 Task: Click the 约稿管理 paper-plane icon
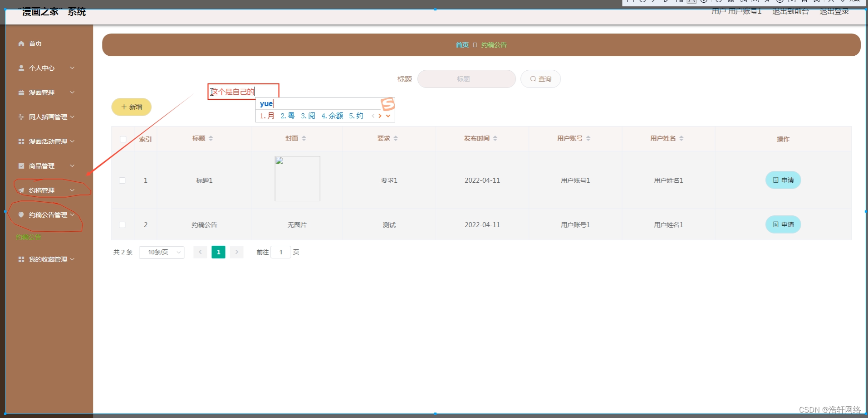[21, 190]
